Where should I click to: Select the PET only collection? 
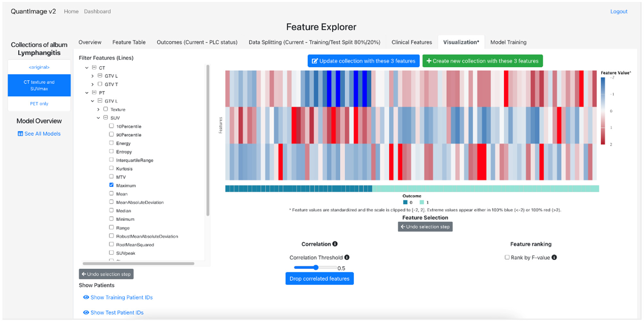(39, 104)
